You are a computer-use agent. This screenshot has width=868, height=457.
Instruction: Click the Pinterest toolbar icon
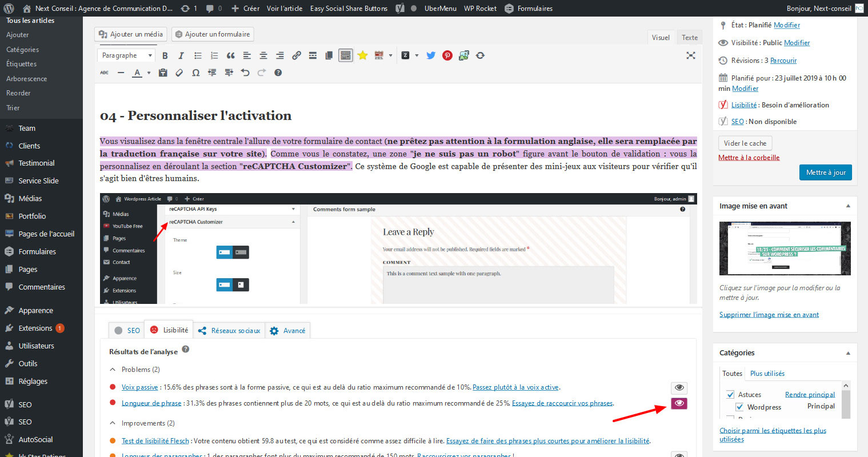[x=447, y=55]
